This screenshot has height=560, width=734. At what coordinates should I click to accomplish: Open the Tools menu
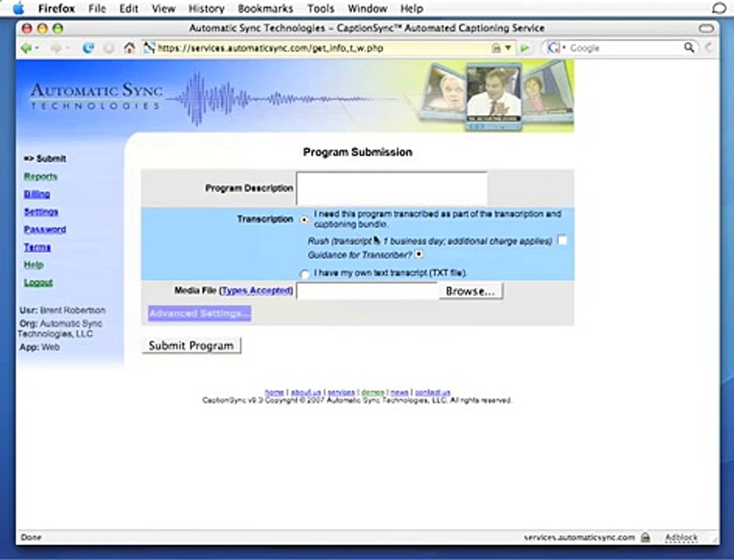coord(320,9)
